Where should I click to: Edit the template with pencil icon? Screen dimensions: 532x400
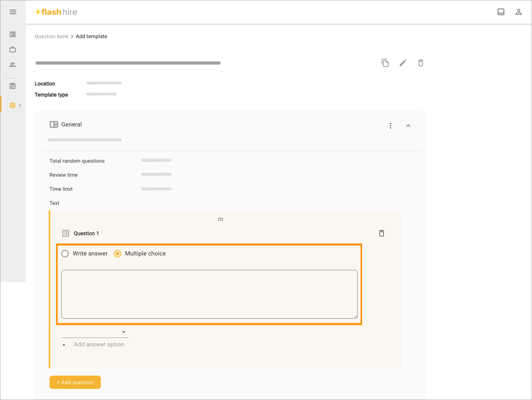click(403, 63)
